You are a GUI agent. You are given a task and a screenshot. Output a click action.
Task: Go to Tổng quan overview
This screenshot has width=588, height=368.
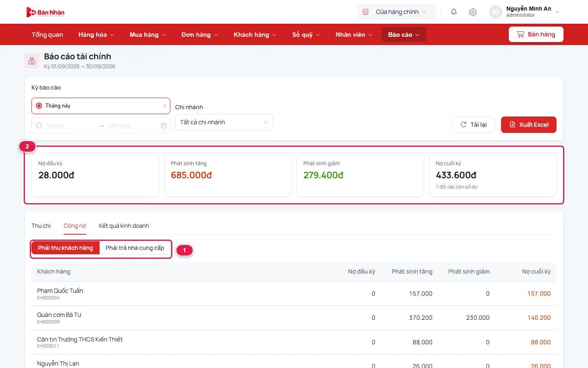pyautogui.click(x=47, y=35)
